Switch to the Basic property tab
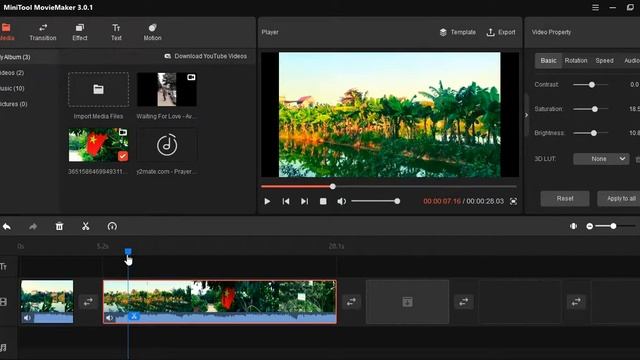This screenshot has width=640, height=360. (x=548, y=60)
